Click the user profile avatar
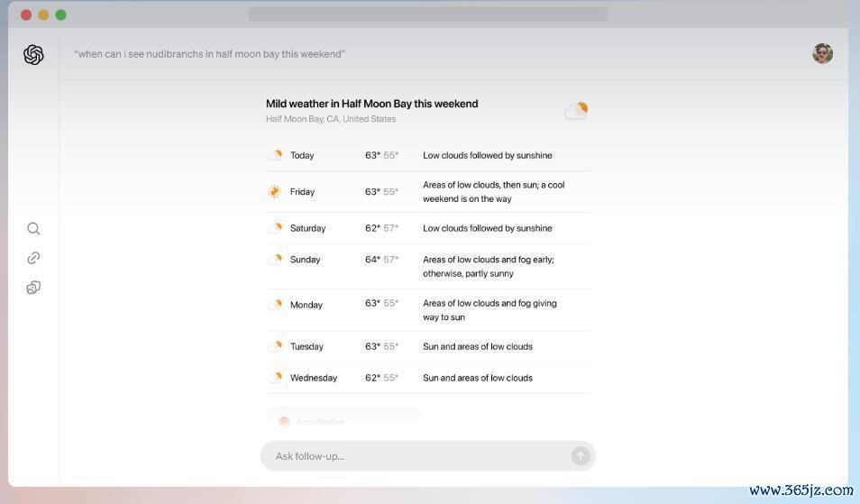860x504 pixels. pyautogui.click(x=822, y=54)
